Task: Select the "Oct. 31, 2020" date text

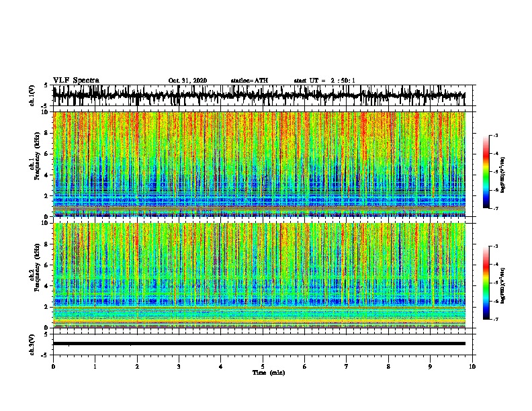Action: point(187,81)
